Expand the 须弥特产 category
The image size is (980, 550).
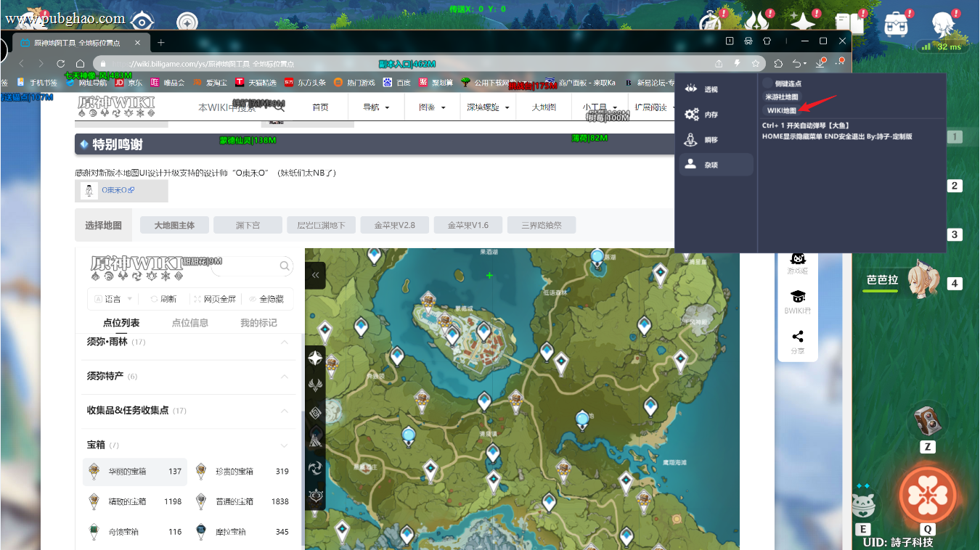(x=189, y=377)
